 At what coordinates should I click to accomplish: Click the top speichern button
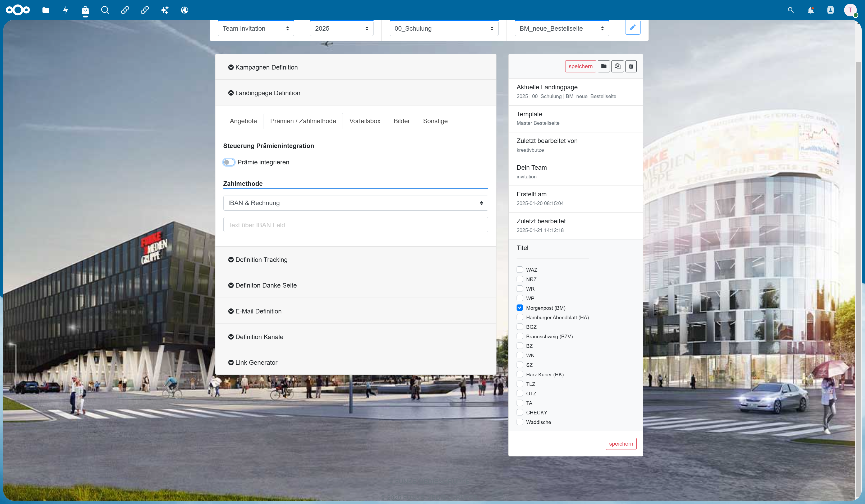point(581,66)
